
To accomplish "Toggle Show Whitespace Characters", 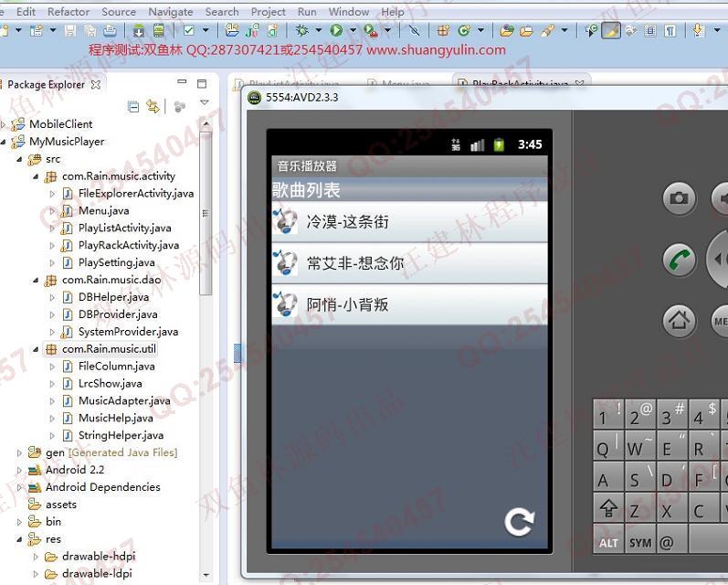I will point(670,31).
